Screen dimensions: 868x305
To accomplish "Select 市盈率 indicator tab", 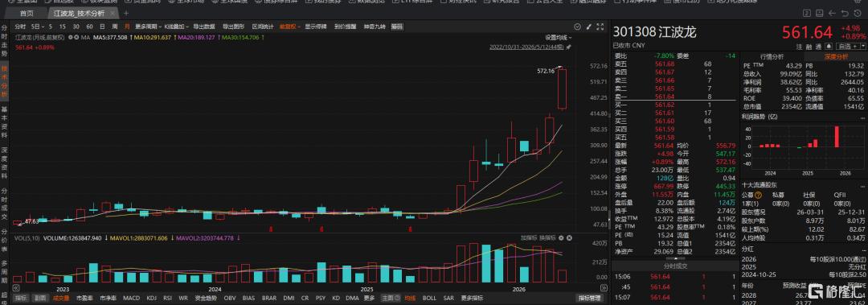I will pos(85,299).
